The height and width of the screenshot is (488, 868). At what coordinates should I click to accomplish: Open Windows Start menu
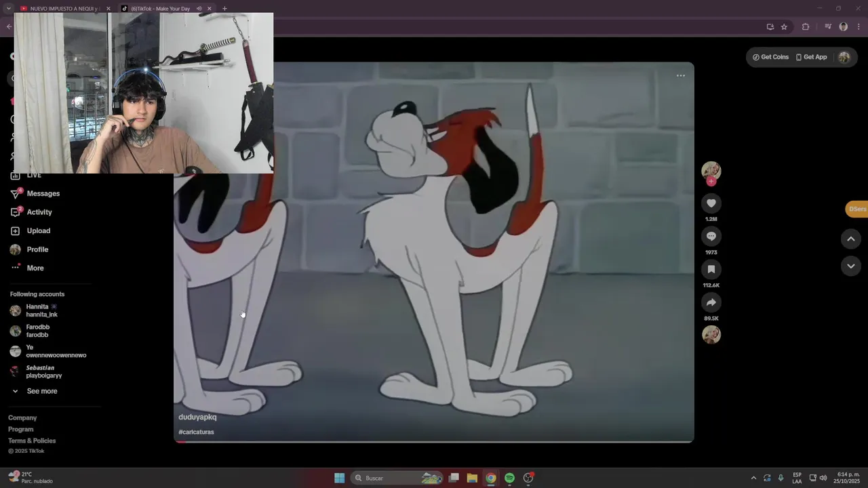coord(339,478)
